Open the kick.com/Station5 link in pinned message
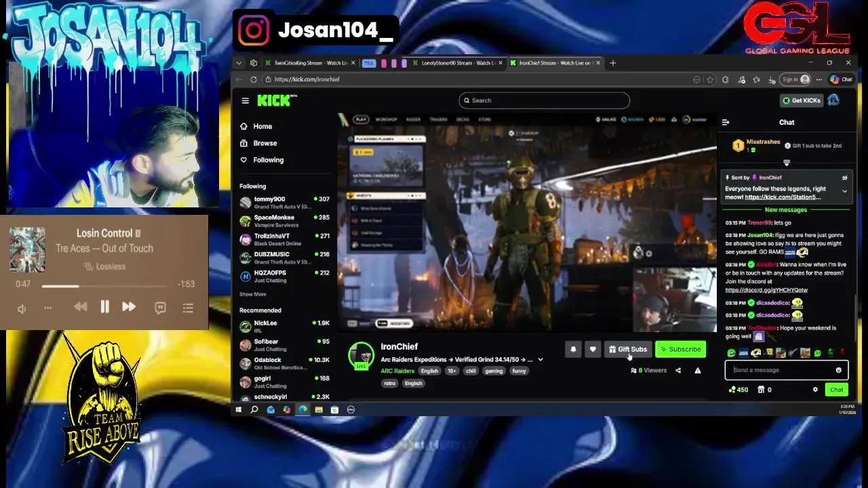Image resolution: width=868 pixels, height=488 pixels. [x=783, y=197]
